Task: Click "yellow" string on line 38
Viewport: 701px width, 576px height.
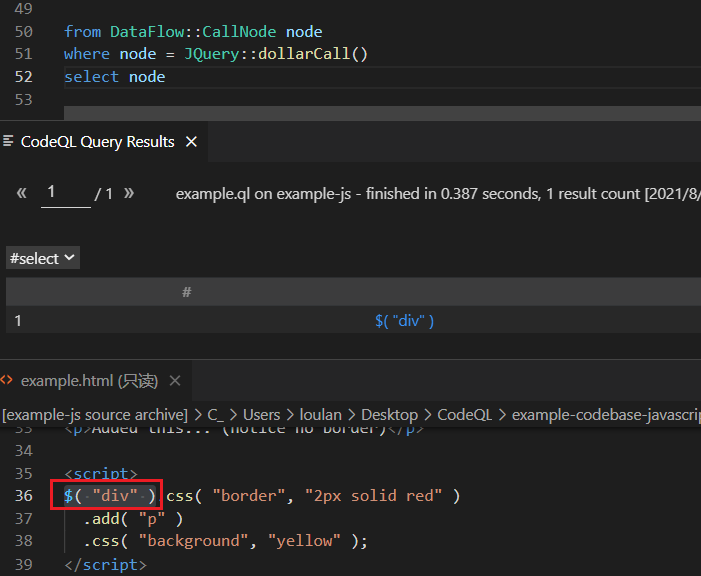Action: tap(304, 541)
